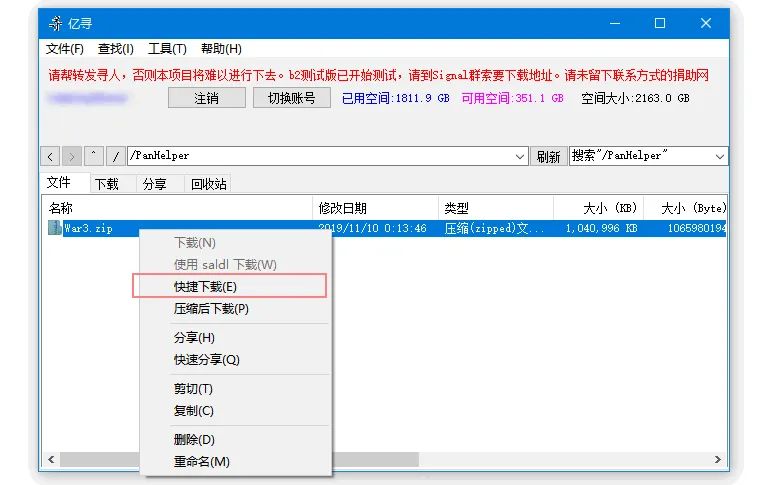Choose 压缩后下载(P) in context menu
771x485 pixels.
(x=235, y=308)
